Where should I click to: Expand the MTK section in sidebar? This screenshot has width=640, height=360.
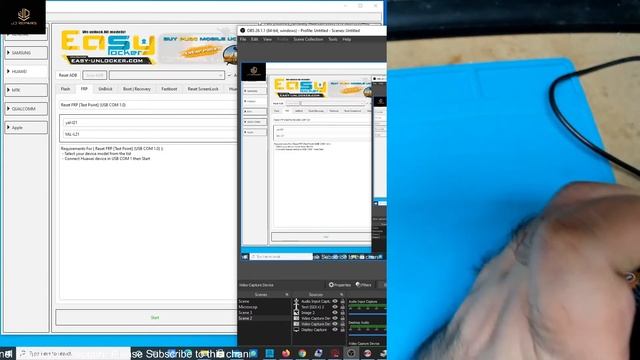tap(26, 90)
